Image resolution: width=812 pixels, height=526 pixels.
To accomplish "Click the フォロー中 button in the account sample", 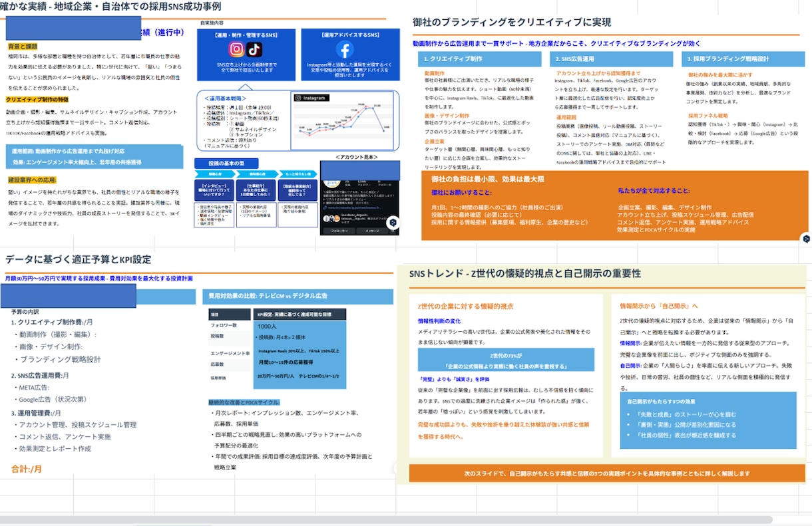I will coord(338,231).
